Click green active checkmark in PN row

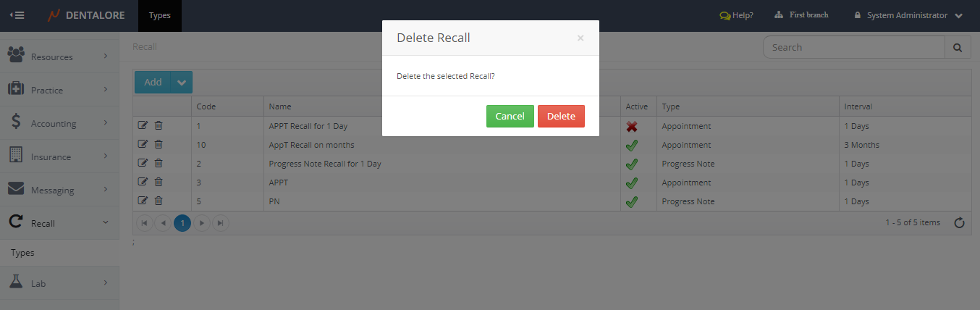tap(631, 201)
